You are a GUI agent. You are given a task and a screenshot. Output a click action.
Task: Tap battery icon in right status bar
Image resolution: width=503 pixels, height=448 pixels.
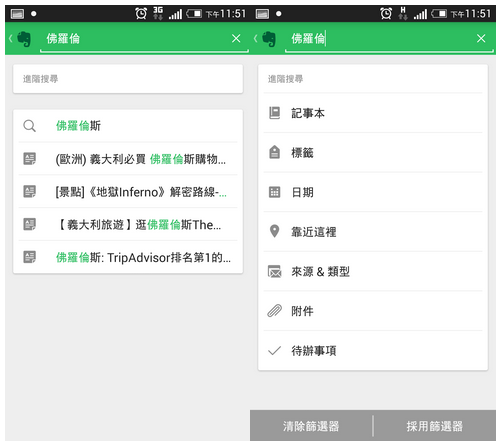[439, 14]
